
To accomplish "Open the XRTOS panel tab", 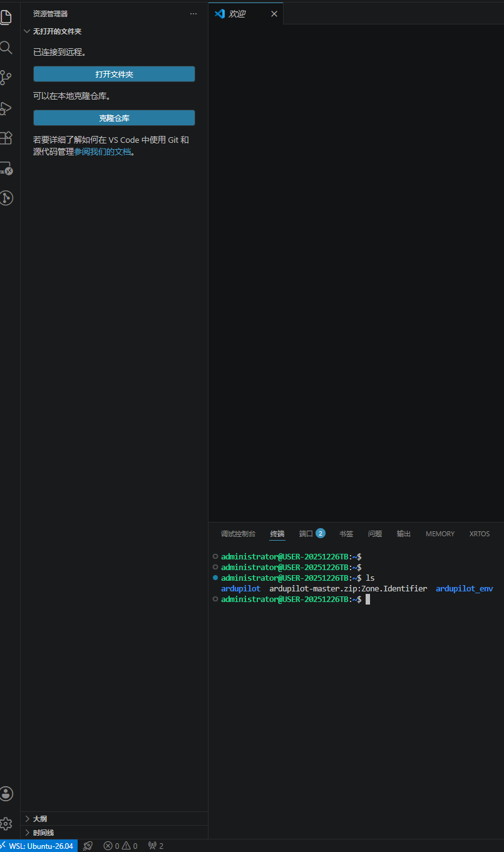I will click(x=480, y=534).
